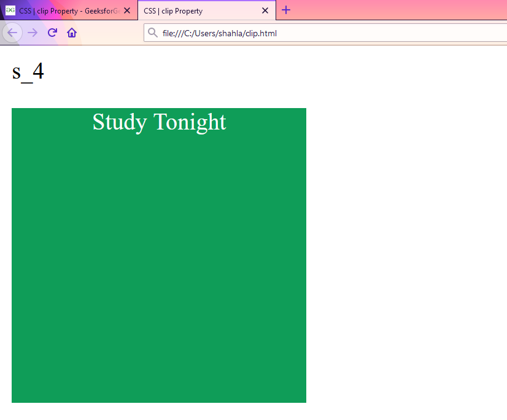This screenshot has width=507, height=420.
Task: Open the browser home page
Action: point(72,33)
